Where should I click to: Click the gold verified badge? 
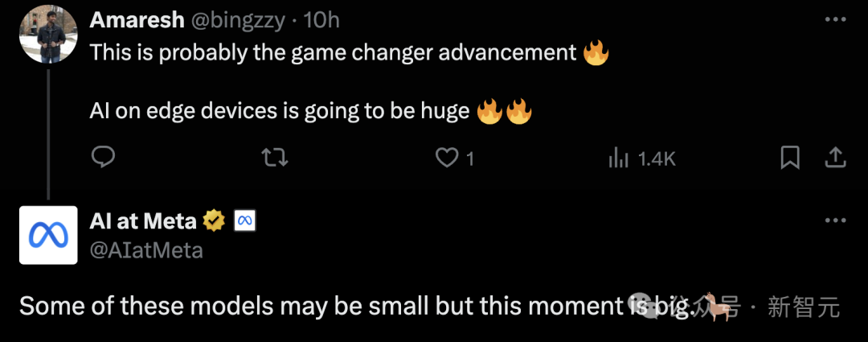coord(214,222)
